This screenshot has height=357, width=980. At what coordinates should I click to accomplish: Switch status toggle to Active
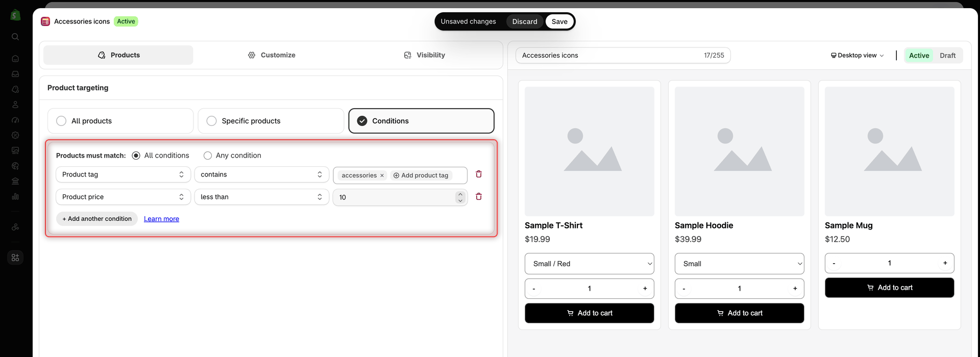[x=919, y=56]
